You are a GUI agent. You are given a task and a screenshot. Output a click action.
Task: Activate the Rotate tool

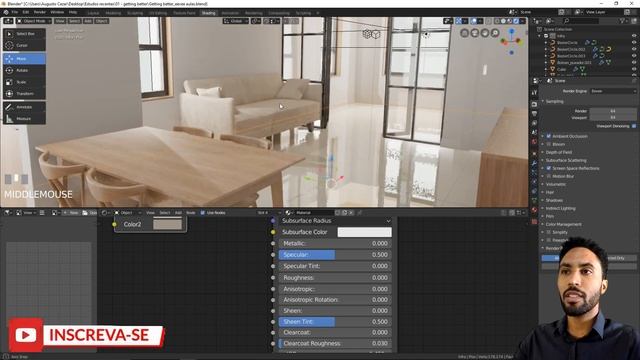pos(24,70)
